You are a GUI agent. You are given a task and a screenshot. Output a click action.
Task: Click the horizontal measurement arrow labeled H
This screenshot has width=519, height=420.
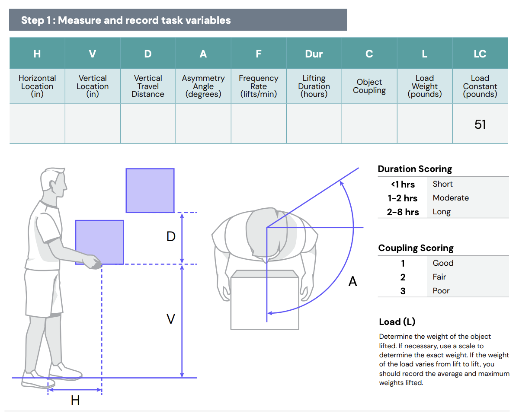tap(76, 390)
